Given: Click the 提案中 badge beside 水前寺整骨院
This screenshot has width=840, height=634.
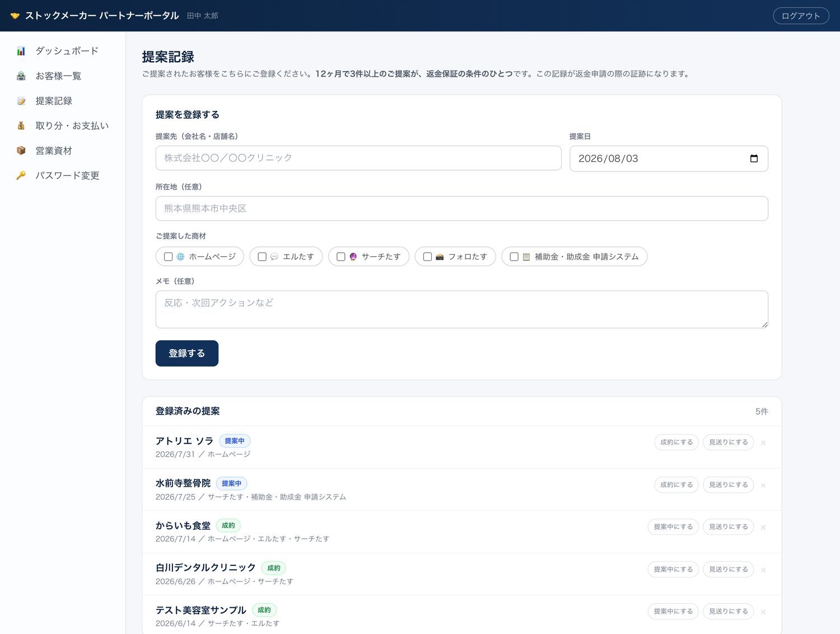Looking at the screenshot, I should click(x=231, y=483).
